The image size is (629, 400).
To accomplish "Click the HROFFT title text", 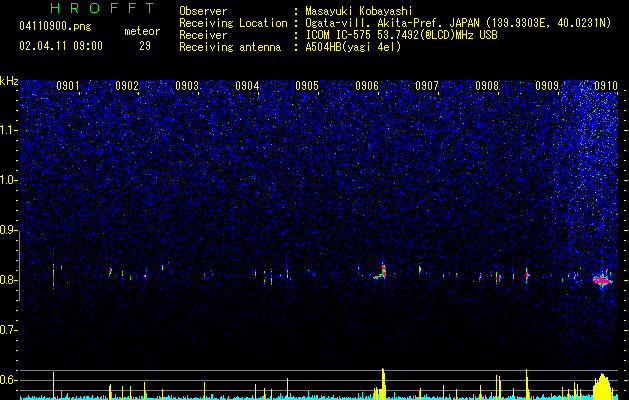I will pyautogui.click(x=102, y=8).
